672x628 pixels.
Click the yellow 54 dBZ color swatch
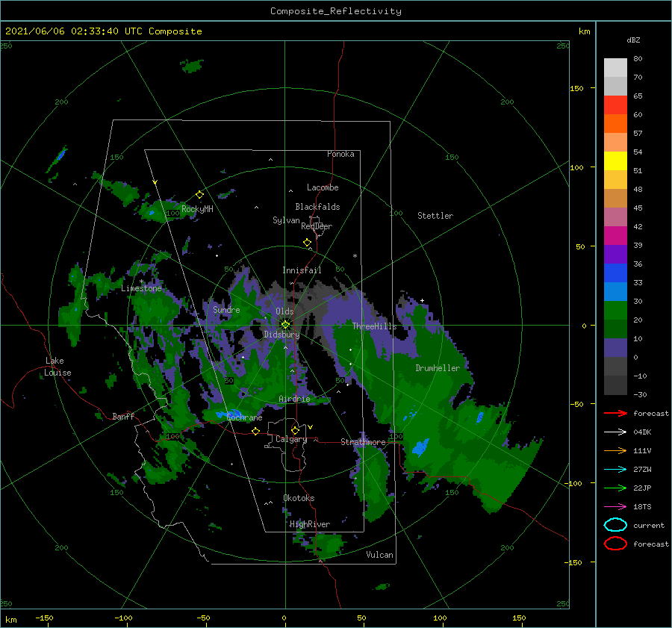(615, 161)
